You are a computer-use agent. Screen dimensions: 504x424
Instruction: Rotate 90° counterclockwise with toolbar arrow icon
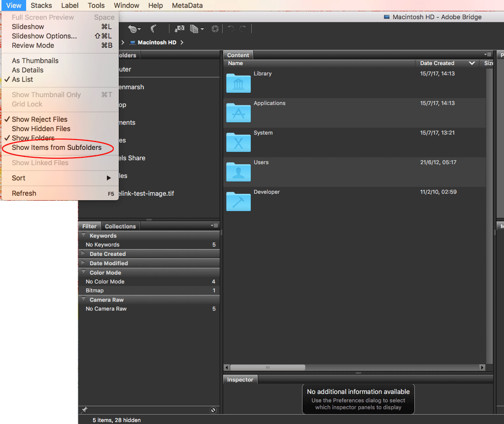231,29
